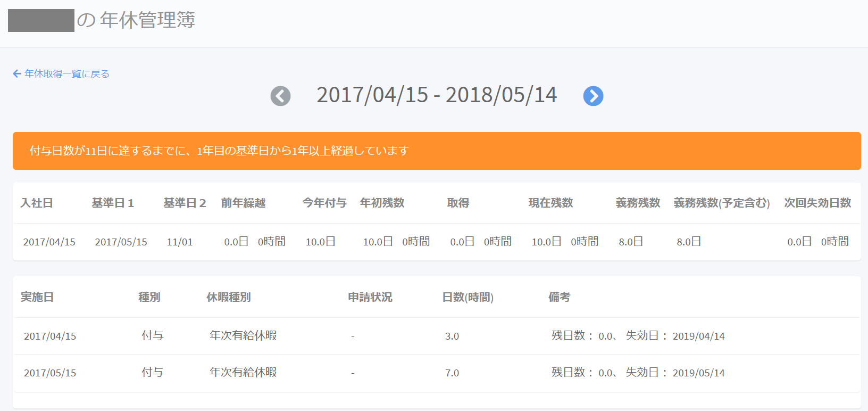Click the 備考 column header

(x=559, y=297)
